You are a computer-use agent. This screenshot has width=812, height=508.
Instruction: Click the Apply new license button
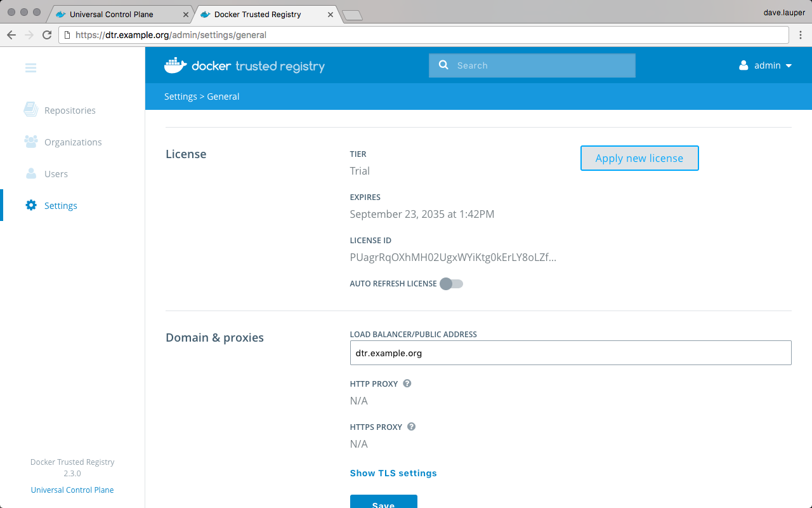639,158
